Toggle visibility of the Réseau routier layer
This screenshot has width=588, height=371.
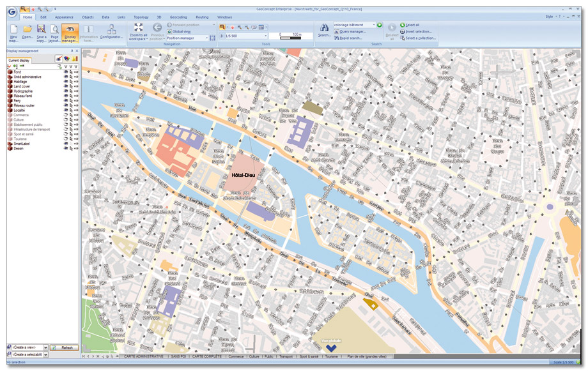pyautogui.click(x=66, y=105)
